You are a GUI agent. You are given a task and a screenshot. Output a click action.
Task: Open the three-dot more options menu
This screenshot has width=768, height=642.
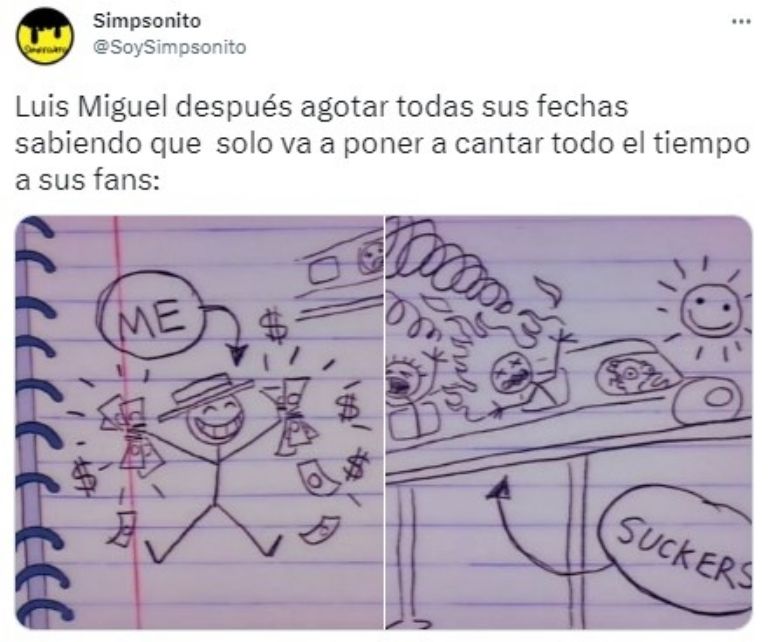741,21
